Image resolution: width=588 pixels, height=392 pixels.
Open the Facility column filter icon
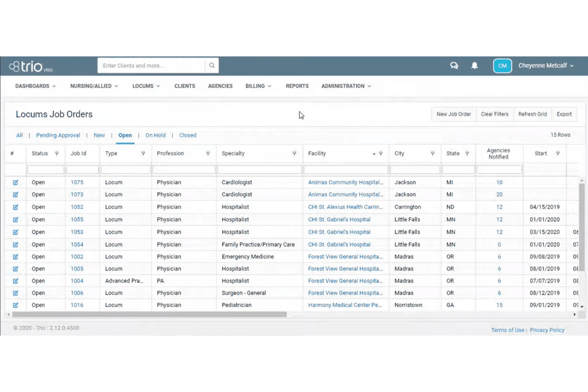[381, 153]
